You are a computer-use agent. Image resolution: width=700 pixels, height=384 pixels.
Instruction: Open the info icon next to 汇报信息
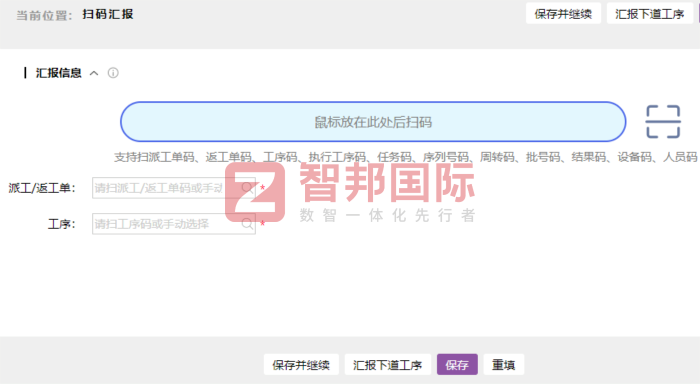tap(113, 73)
